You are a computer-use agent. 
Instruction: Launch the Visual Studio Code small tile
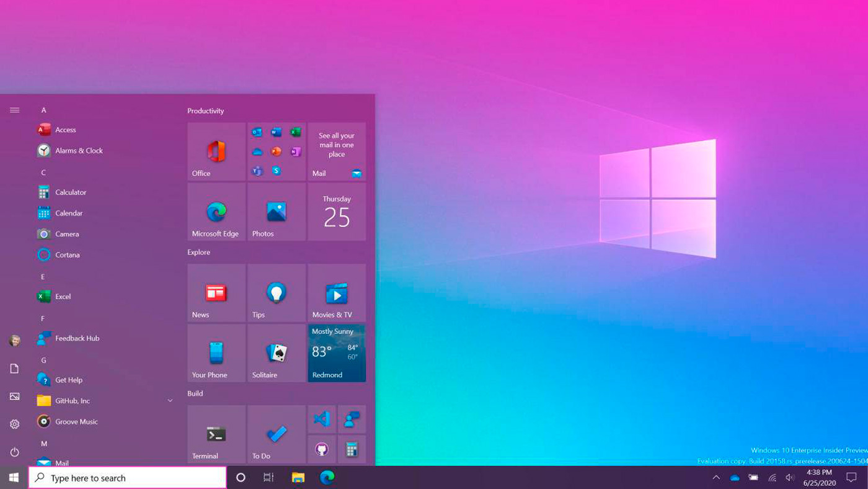tap(322, 419)
